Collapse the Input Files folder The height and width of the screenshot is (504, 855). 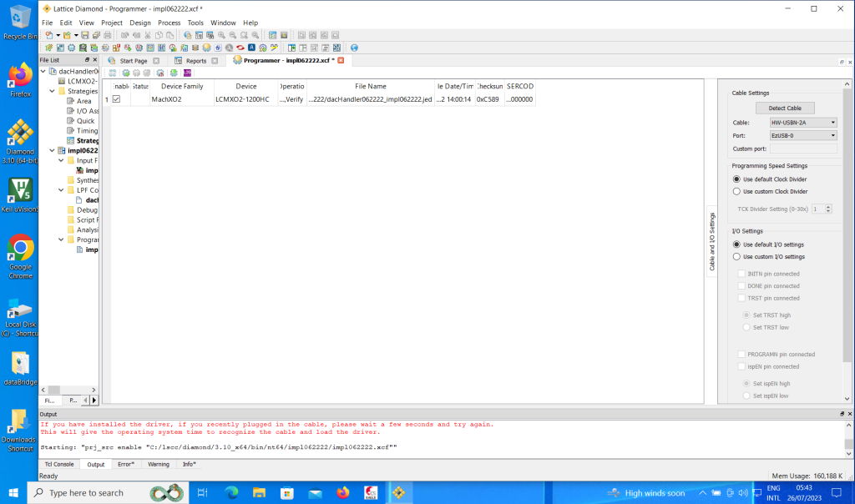(62, 160)
